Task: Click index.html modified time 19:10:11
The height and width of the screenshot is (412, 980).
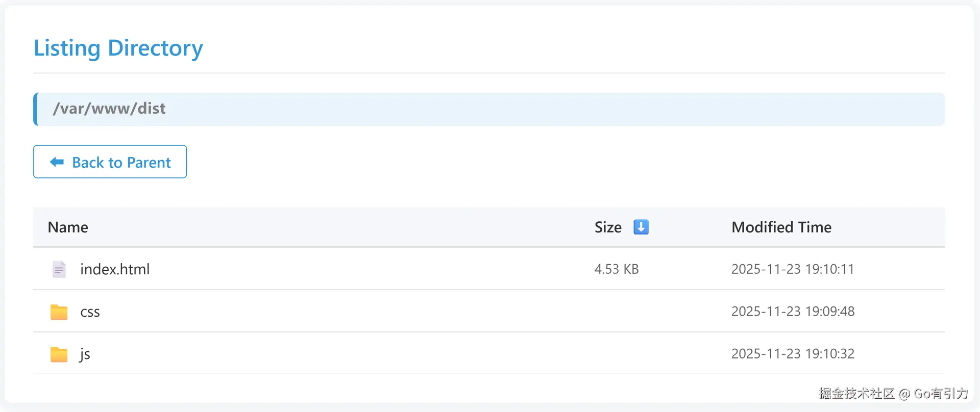Action: coord(793,269)
